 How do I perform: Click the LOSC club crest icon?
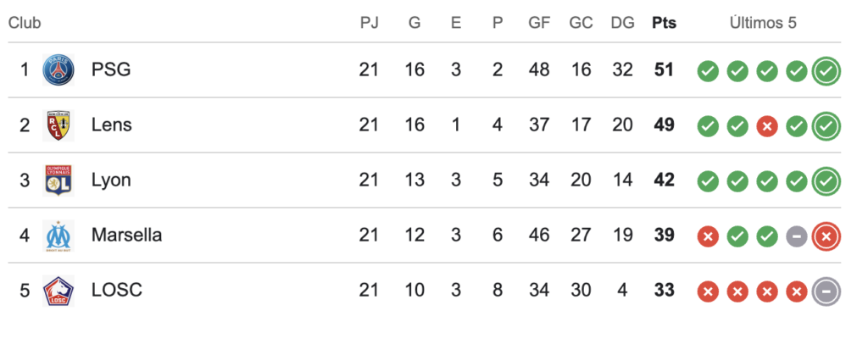click(x=59, y=290)
